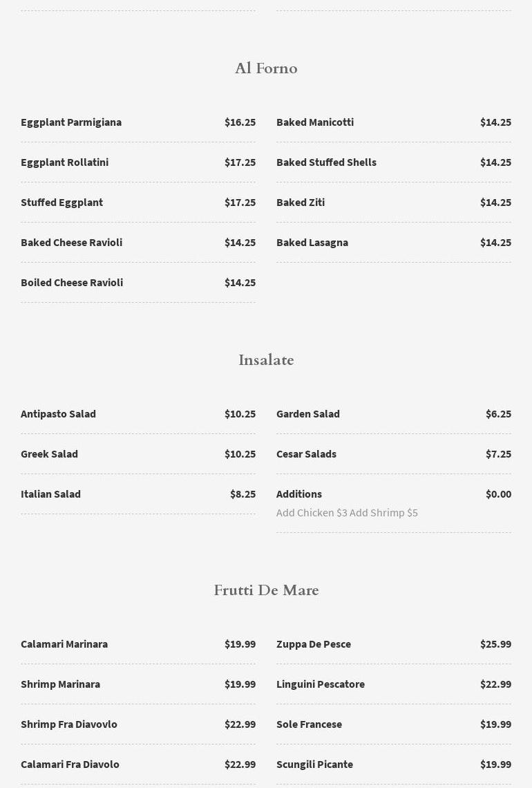The image size is (532, 788).
Task: Click the Baked Stuffed Shells entry
Action: click(326, 162)
